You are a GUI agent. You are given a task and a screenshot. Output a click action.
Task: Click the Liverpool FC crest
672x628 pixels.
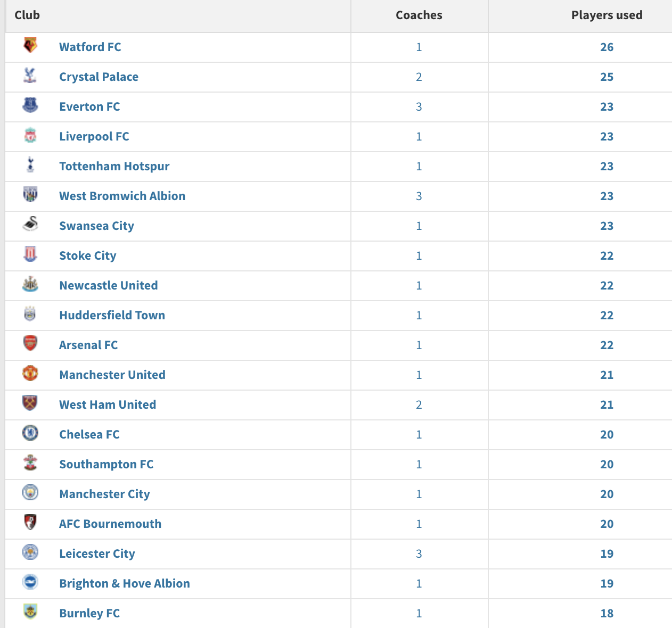pyautogui.click(x=30, y=135)
